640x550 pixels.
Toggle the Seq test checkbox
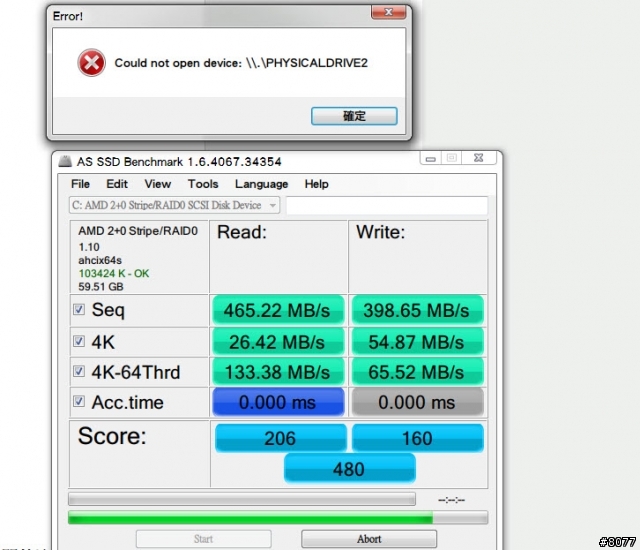tap(79, 309)
